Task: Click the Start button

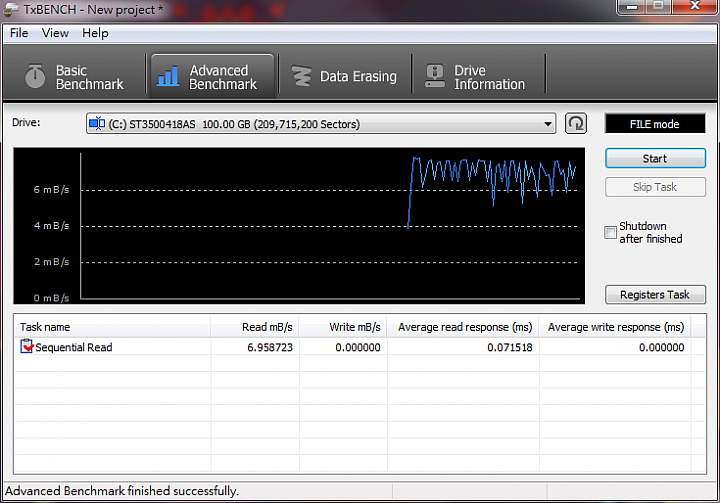Action: tap(655, 158)
